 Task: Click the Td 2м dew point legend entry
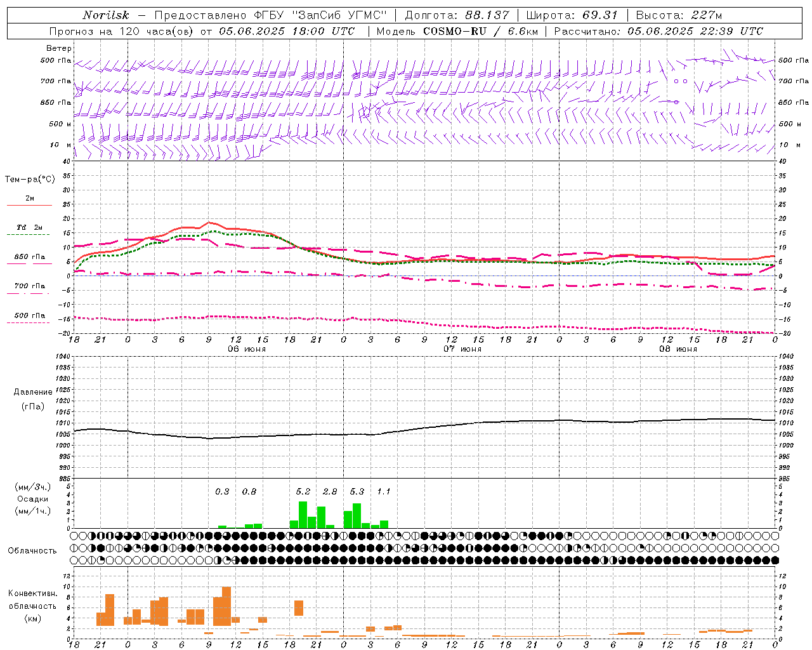point(29,227)
